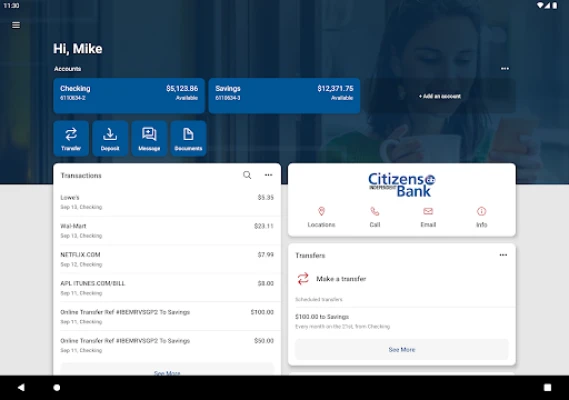The height and width of the screenshot is (400, 569).
Task: Open the bank Info icon
Action: 482,211
